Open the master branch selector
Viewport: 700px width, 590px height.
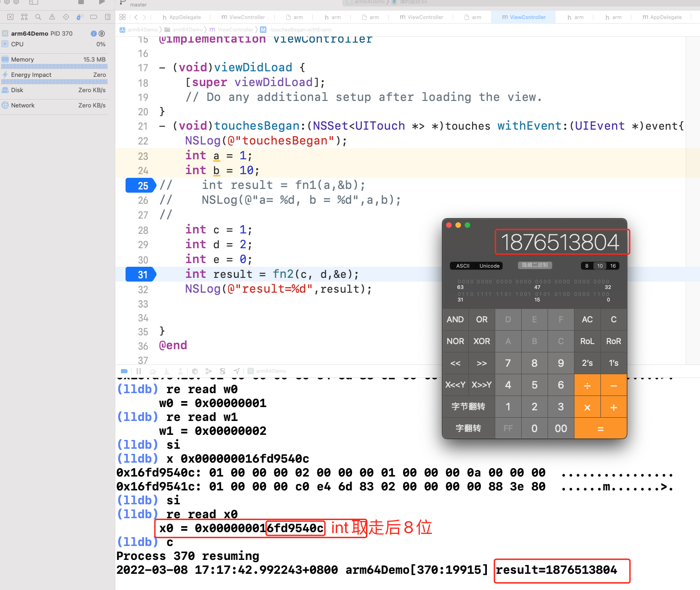138,4
